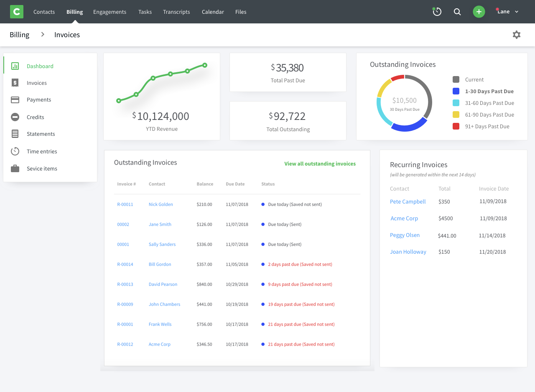The image size is (535, 392).
Task: Click the YTD Revenue line chart
Action: (x=162, y=83)
